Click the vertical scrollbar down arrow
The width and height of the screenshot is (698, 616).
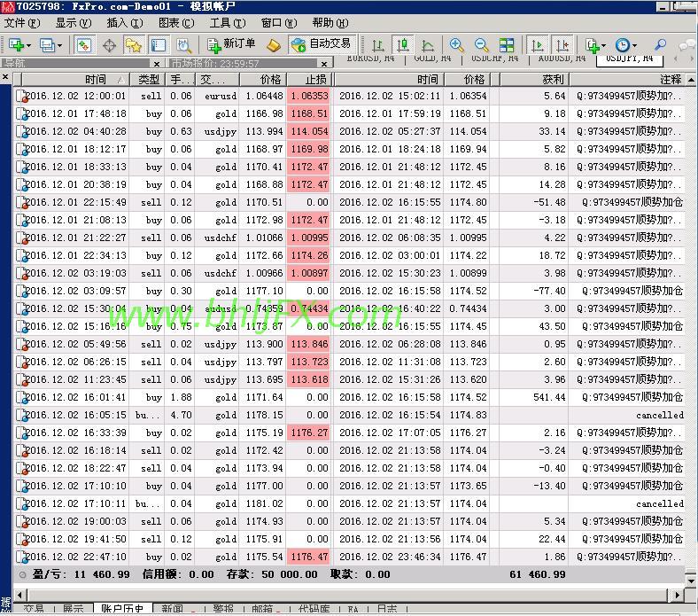coord(691,581)
